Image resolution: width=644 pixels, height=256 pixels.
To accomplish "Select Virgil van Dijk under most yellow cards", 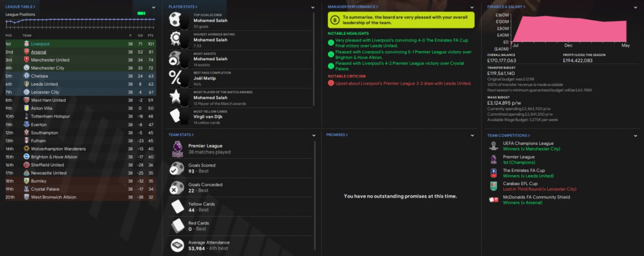I will click(x=208, y=117).
